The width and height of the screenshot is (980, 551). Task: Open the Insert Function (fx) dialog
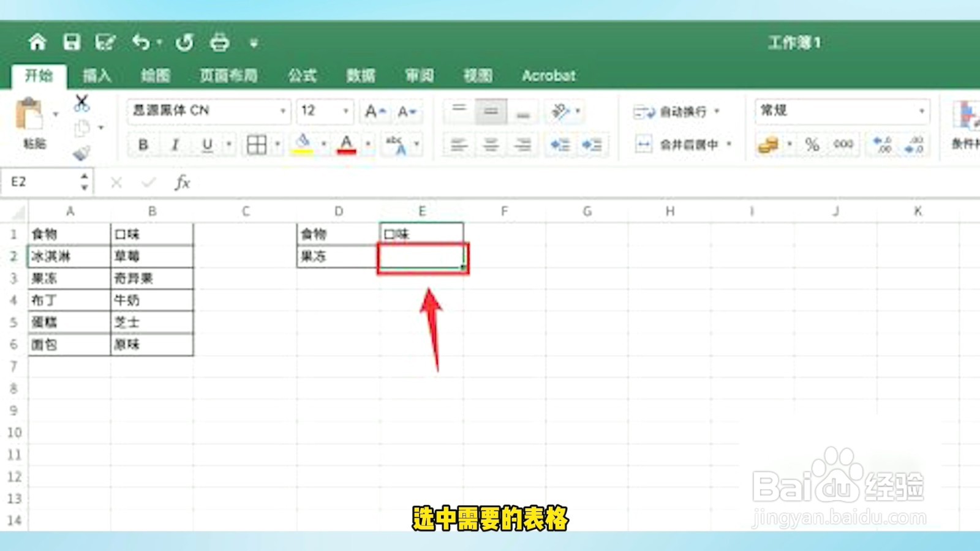coord(183,182)
